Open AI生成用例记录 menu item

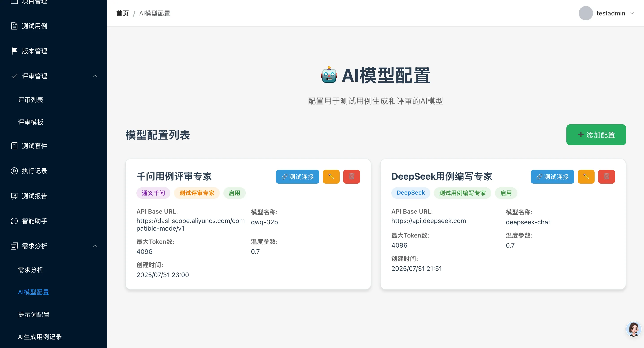tap(40, 337)
